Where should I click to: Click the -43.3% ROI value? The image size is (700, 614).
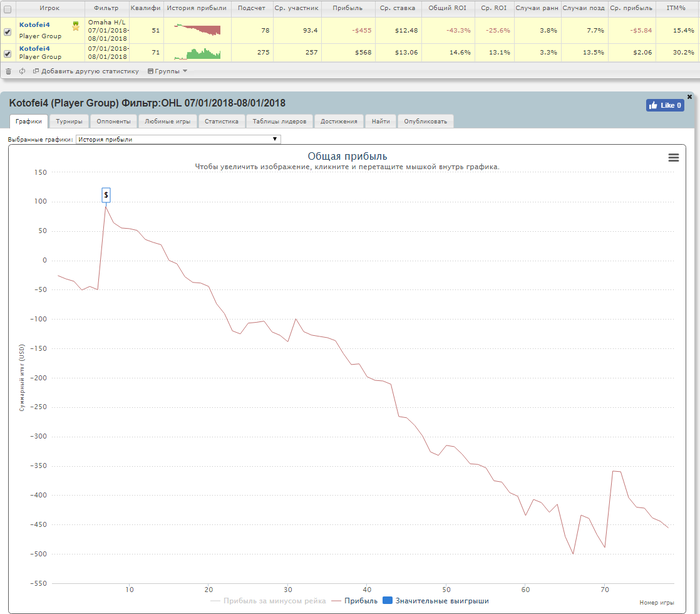pyautogui.click(x=458, y=30)
